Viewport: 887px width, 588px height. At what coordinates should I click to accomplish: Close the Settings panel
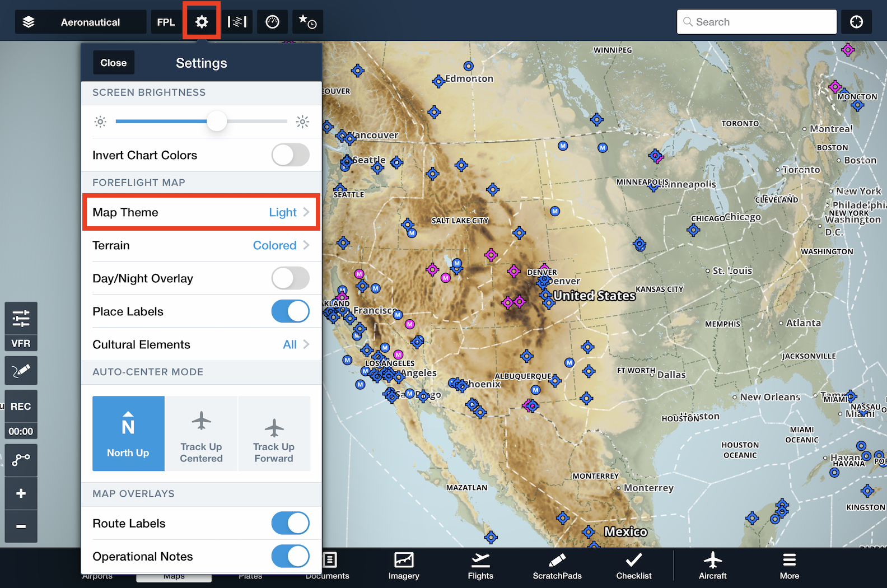pyautogui.click(x=114, y=63)
